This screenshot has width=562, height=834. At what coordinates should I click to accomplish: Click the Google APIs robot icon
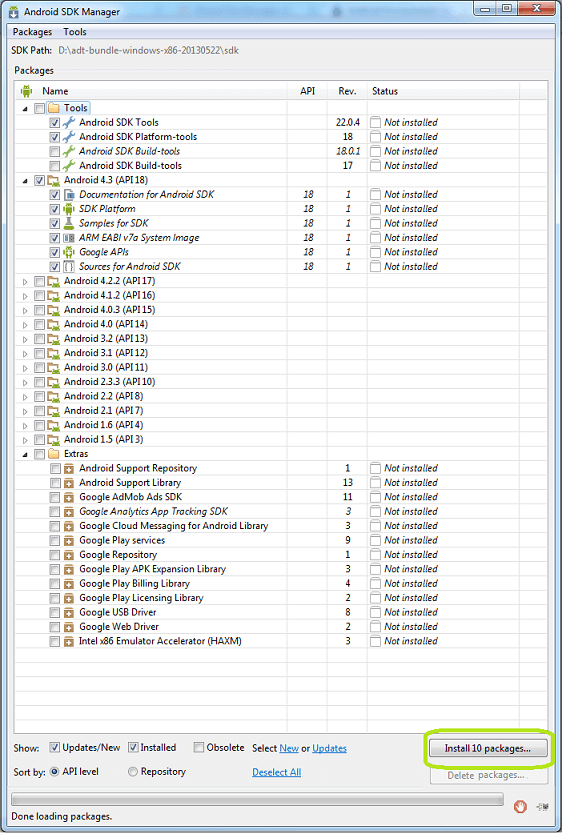coord(69,252)
